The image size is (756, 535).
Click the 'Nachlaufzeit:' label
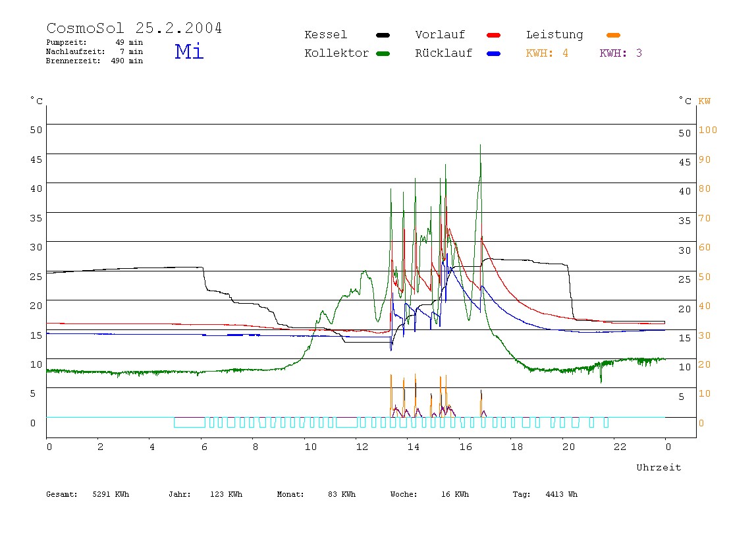coord(75,51)
